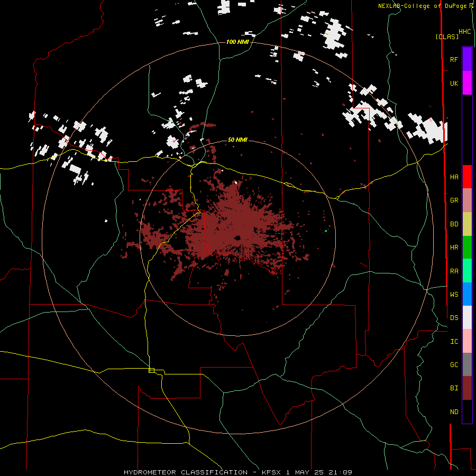Click the 'HYDROMETEOR CLASSIFICATION' title text

[x=186, y=472]
